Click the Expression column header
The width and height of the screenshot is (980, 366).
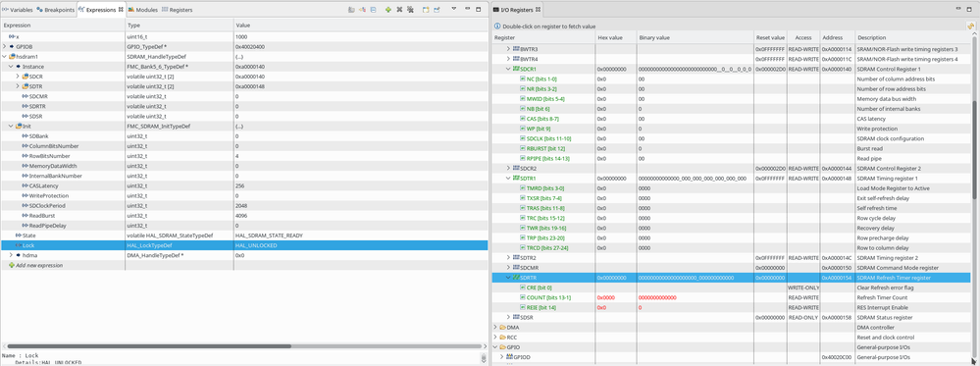(x=63, y=26)
